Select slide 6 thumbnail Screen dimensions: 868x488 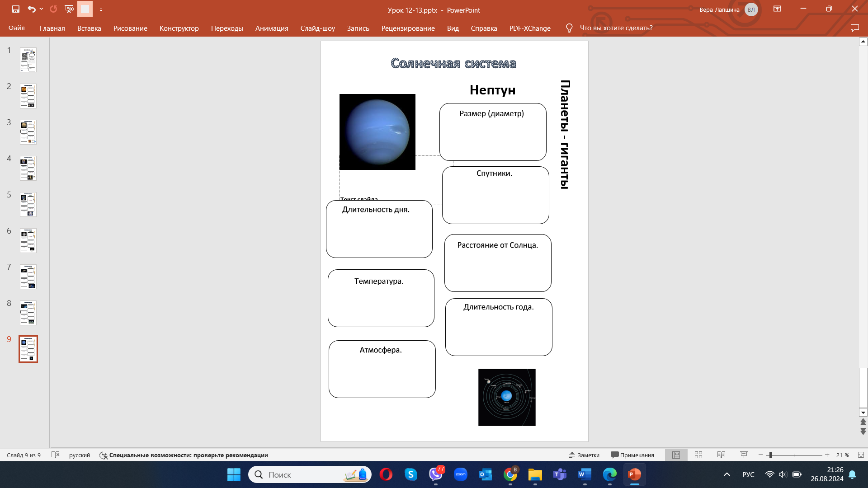pos(28,240)
